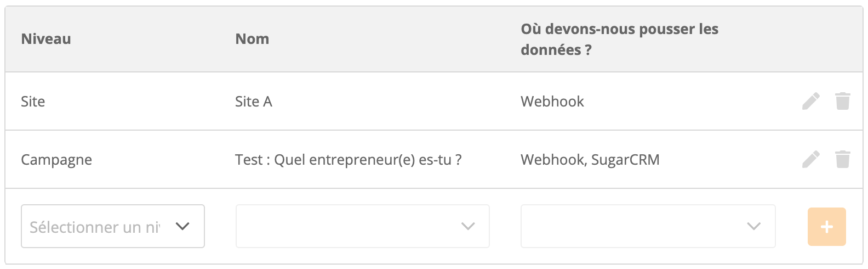
Task: Click the chevron in the empty Nom selector
Action: [468, 226]
